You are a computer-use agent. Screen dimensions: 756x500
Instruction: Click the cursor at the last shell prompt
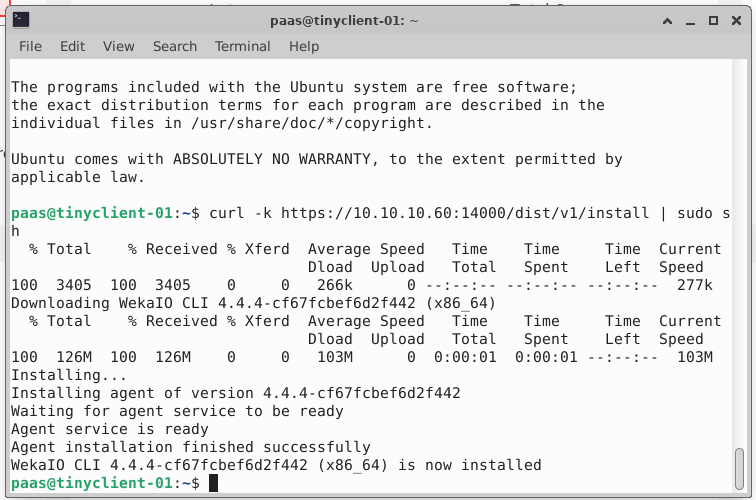pos(214,483)
